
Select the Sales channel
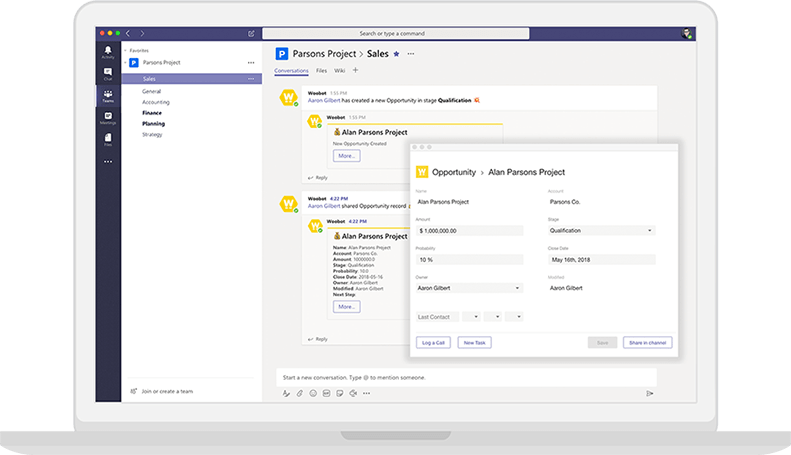(x=192, y=79)
